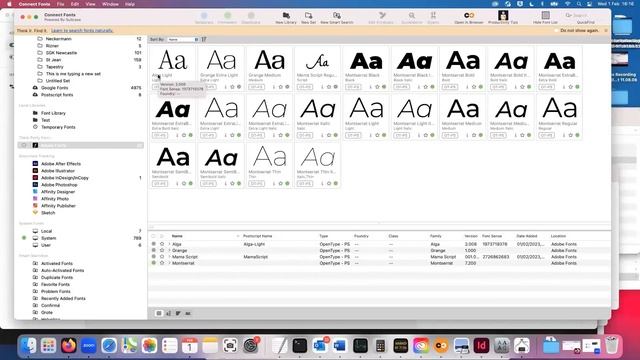
Task: Toggle activation dot on Montserrat Regular tile
Action: [578, 135]
